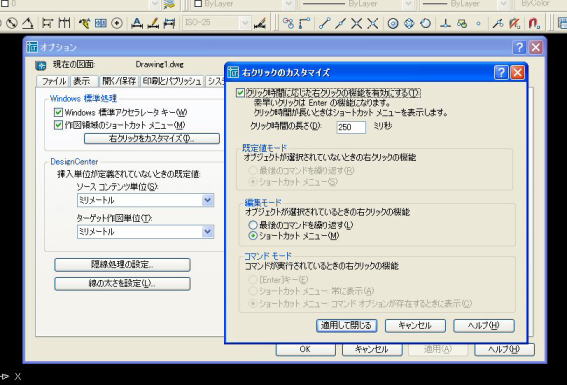The height and width of the screenshot is (385, 567).
Task: Open the Dimension Style manager icon
Action: pyautogui.click(x=260, y=23)
